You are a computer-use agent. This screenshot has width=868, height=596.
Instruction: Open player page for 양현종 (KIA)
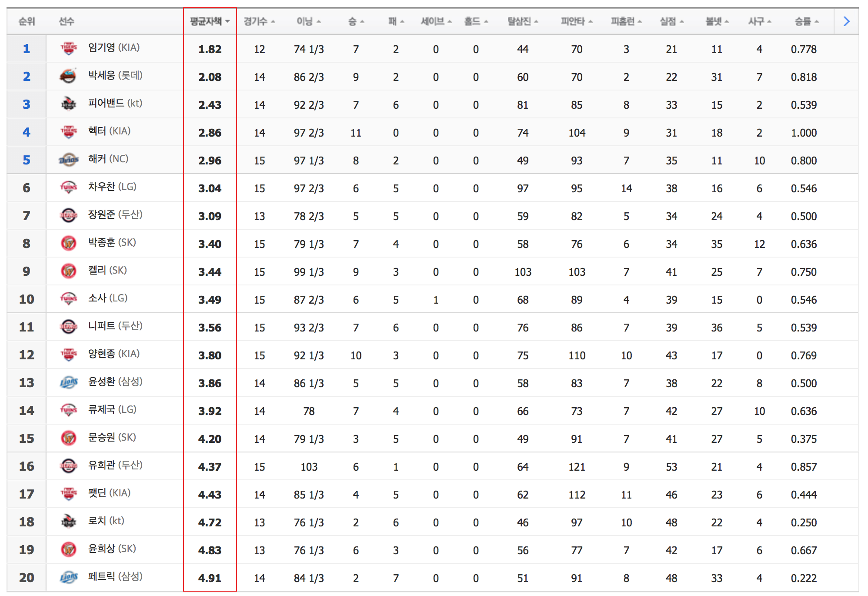[114, 354]
